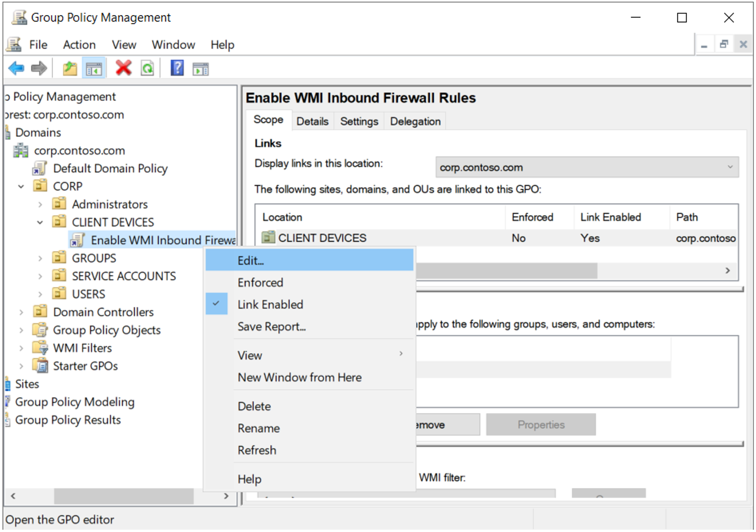Image resolution: width=756 pixels, height=532 pixels.
Task: Open the File menu
Action: (x=38, y=44)
